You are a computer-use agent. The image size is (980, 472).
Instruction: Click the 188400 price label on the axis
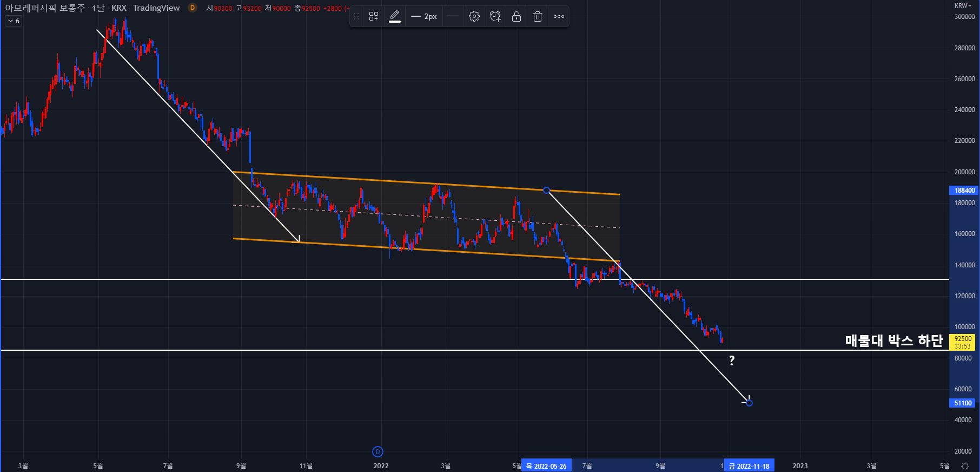click(964, 190)
